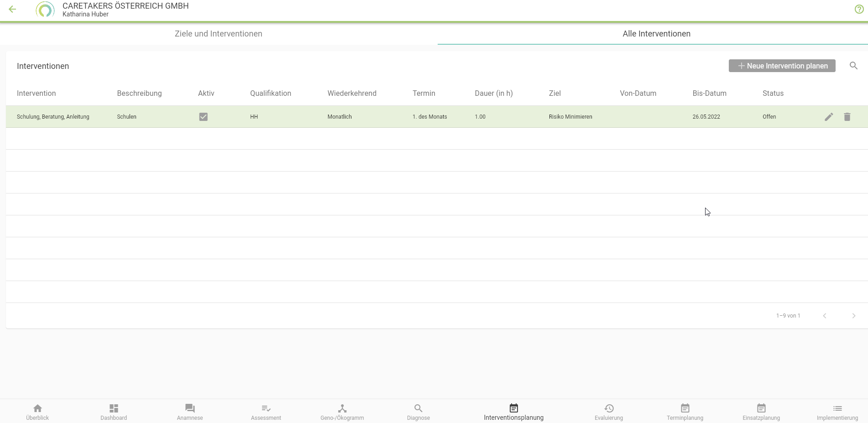Open Anamnese in the bottom navigation

pyautogui.click(x=190, y=412)
